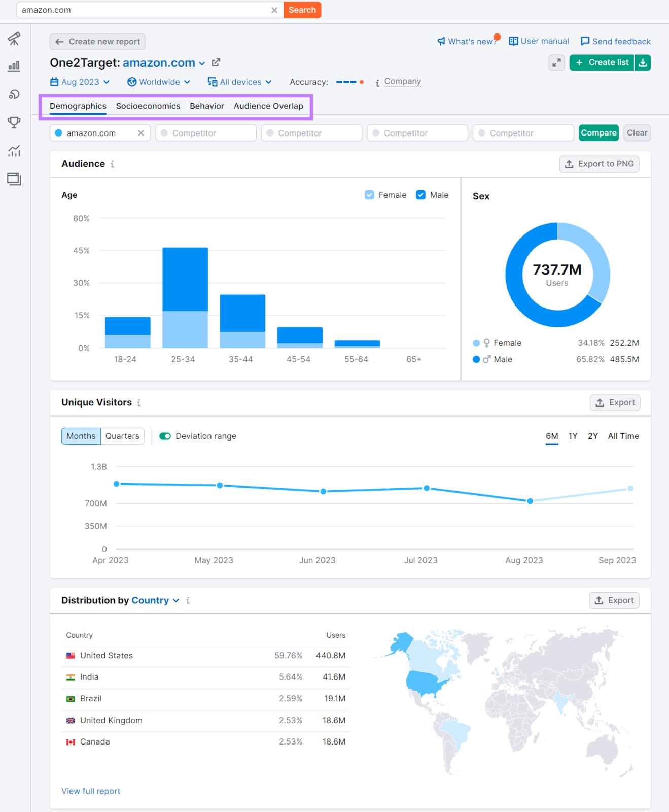Click the United States flag icon
This screenshot has height=812, width=669.
[71, 656]
